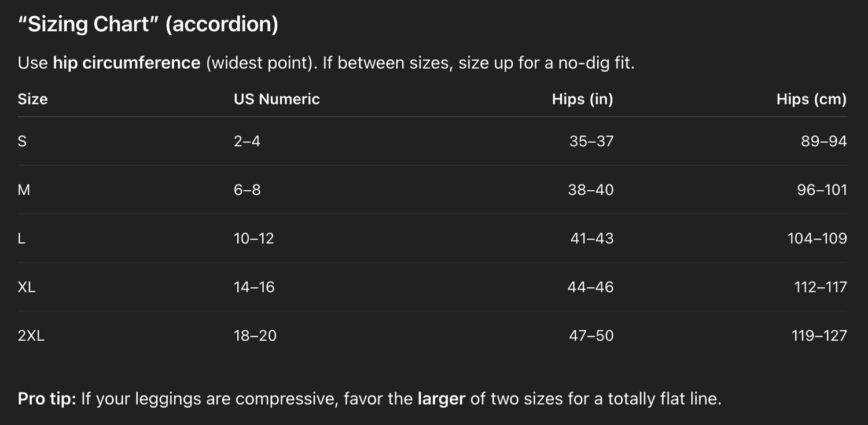Click the 44–46 hips inches cell

591,287
